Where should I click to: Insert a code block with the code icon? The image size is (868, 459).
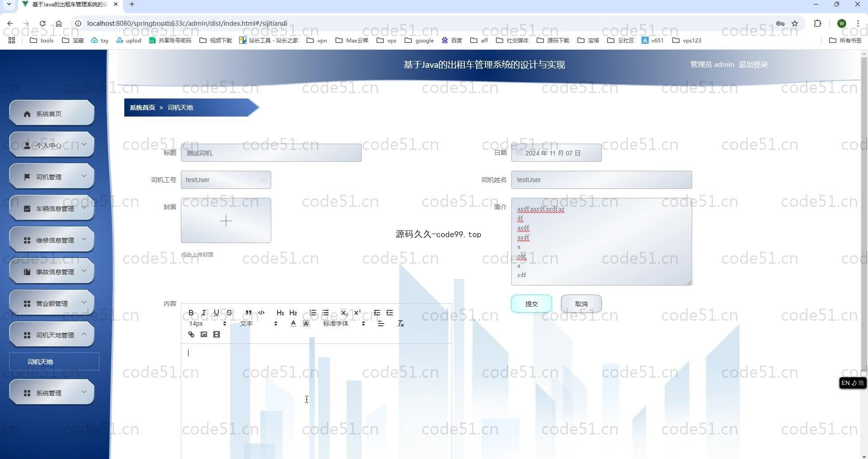click(x=261, y=313)
